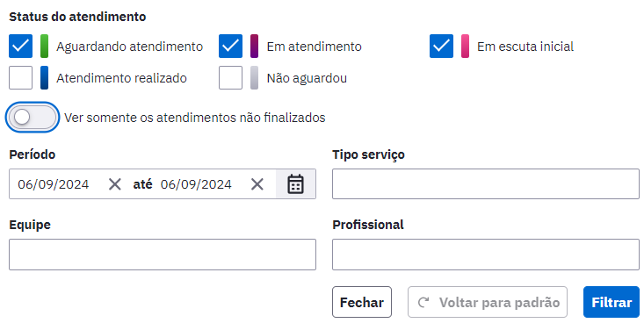Open the Profissional selection field
Screen dimensions: 644x323
tap(486, 255)
